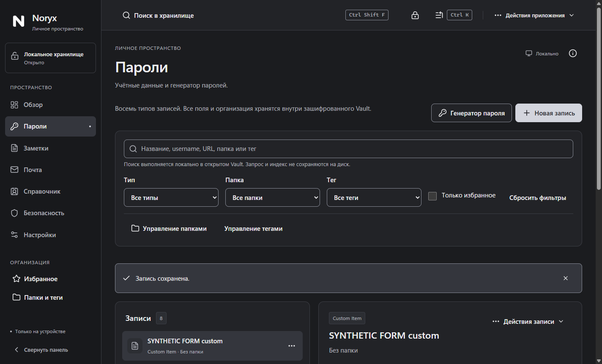Click the Custom Item badge
This screenshot has height=364, width=602.
click(x=347, y=318)
